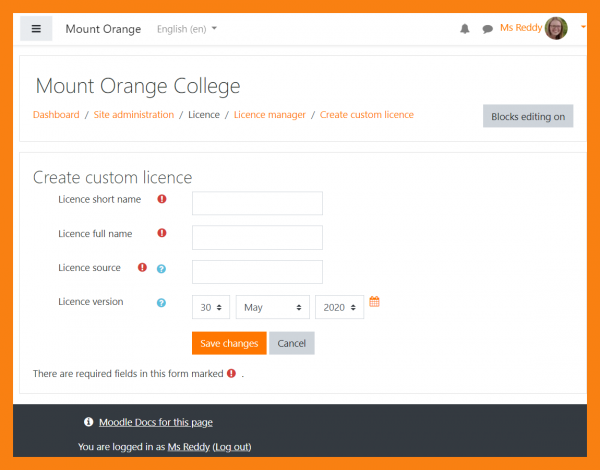Show help for Licence source
600x470 pixels.
point(161,268)
